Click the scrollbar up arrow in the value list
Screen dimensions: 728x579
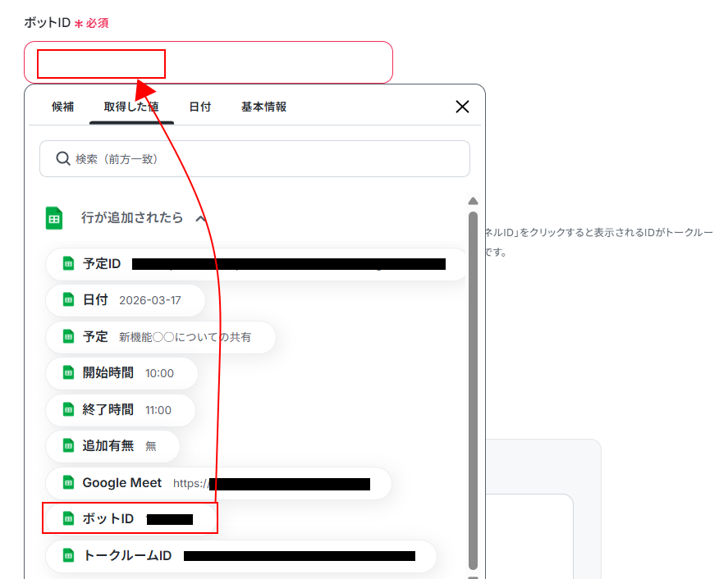pyautogui.click(x=473, y=201)
